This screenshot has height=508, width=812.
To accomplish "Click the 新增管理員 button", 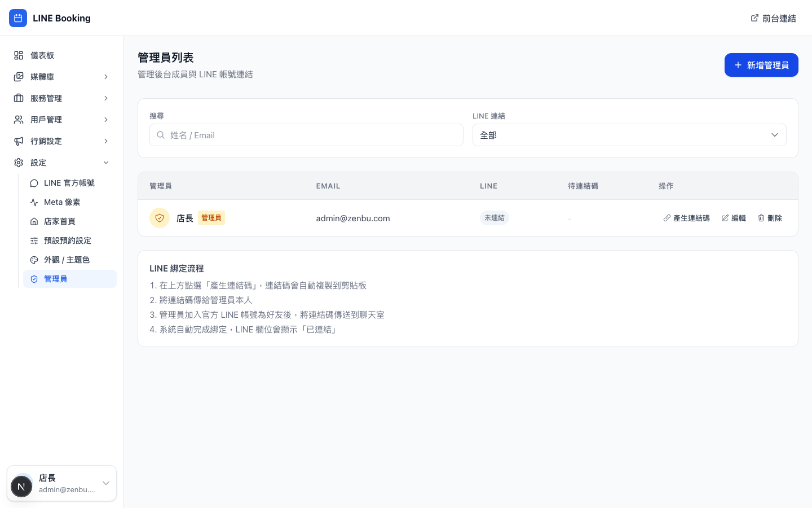I will click(x=761, y=65).
